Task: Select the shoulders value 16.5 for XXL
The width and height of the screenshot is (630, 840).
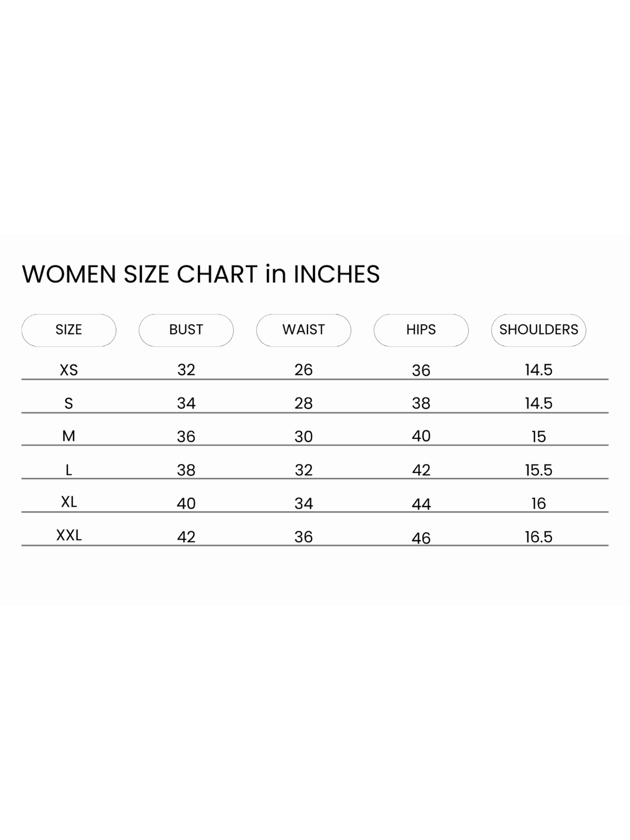Action: coord(539,537)
